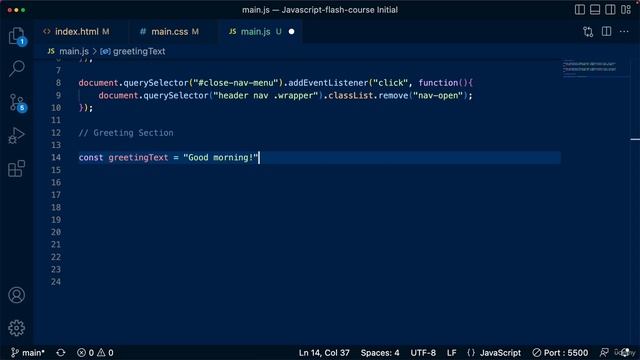Switch to the index.html tab
The width and height of the screenshot is (640, 360).
(x=76, y=31)
